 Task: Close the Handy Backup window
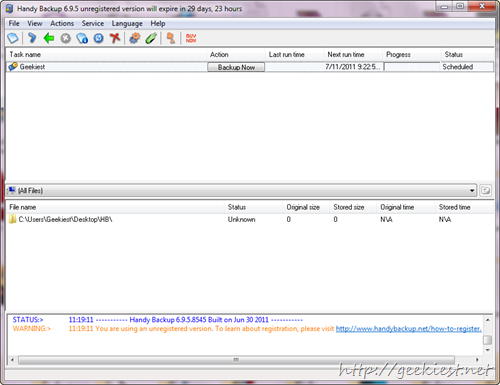point(482,6)
